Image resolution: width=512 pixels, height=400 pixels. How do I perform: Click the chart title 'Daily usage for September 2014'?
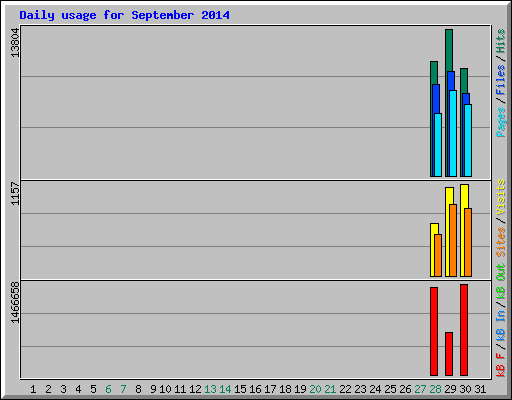(124, 15)
